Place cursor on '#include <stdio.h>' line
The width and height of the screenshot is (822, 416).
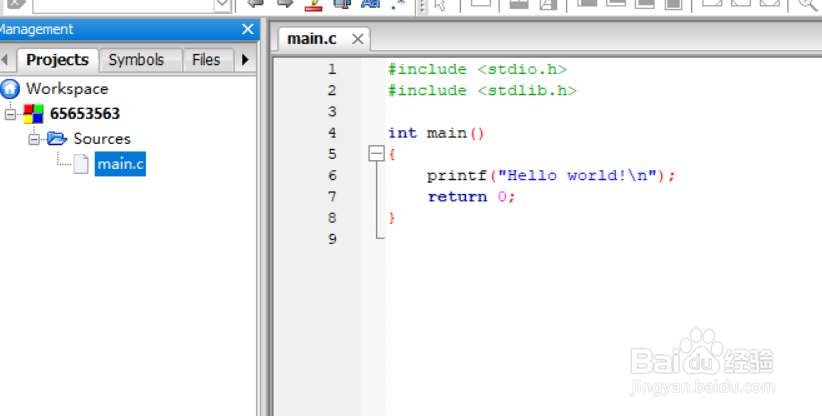478,69
